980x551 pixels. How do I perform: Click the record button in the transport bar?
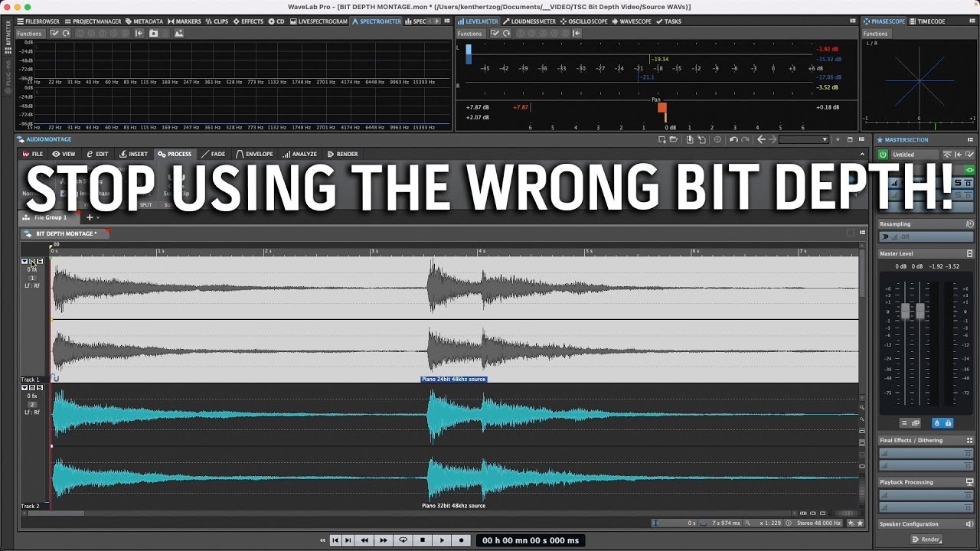point(461,540)
